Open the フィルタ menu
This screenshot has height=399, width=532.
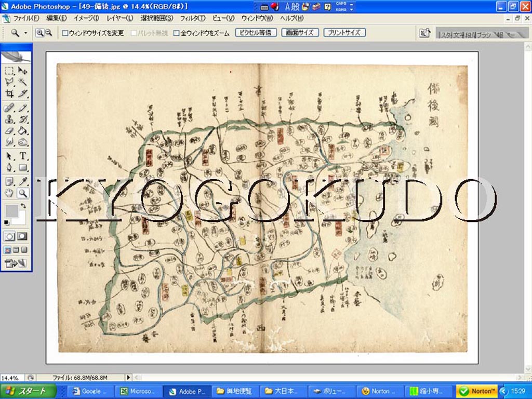pyautogui.click(x=193, y=18)
